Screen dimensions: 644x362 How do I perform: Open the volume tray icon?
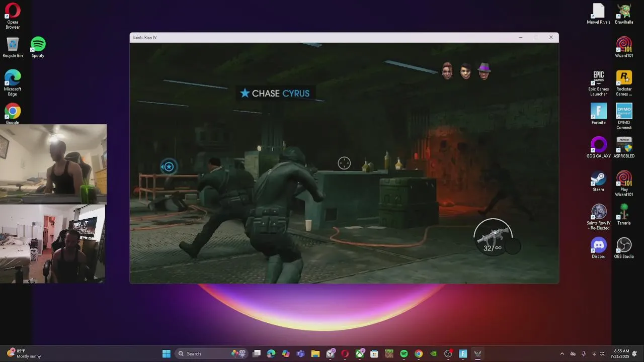coord(602,354)
